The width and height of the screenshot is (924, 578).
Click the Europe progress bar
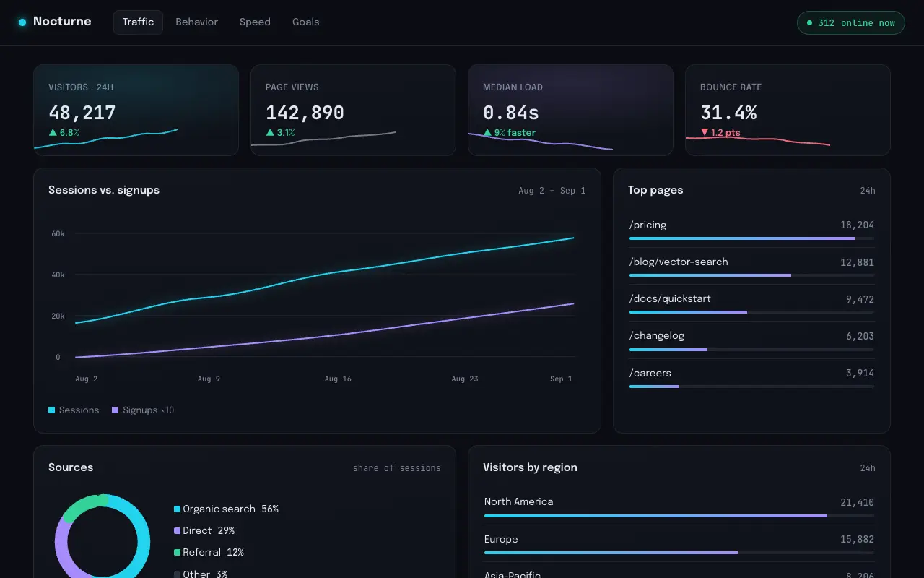tap(679, 553)
